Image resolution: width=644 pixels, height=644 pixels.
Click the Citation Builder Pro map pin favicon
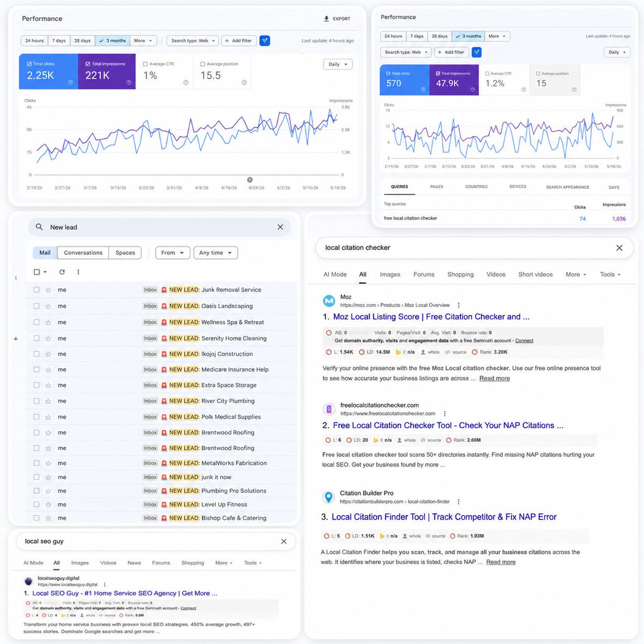(328, 497)
